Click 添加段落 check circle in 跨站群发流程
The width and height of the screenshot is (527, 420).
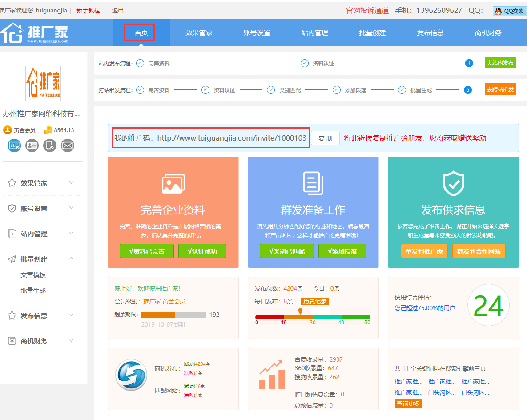click(x=336, y=90)
